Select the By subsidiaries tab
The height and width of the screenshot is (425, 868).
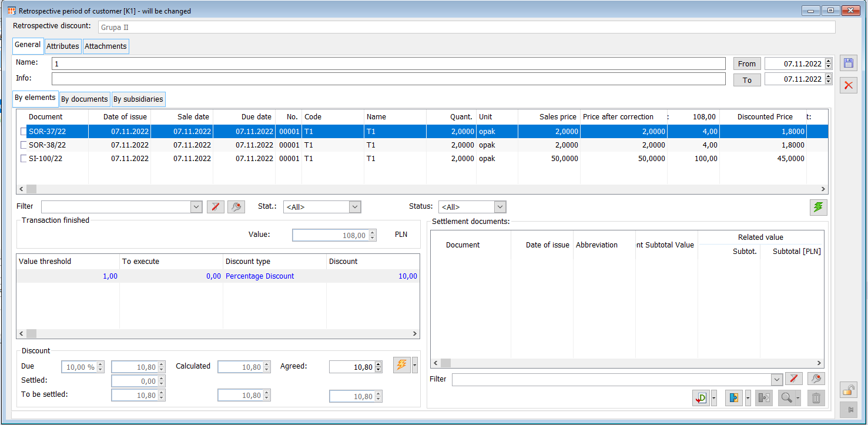139,99
